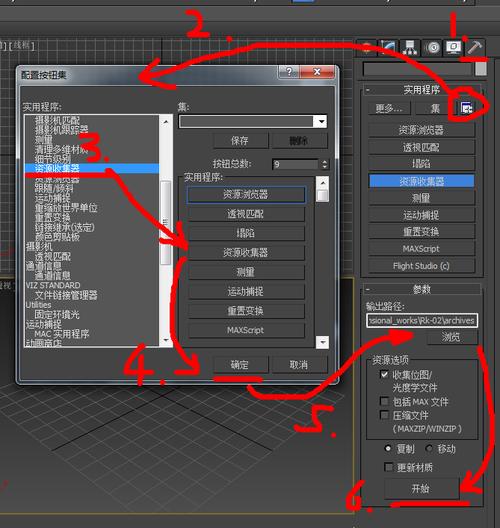
Task: Select 摄影机匹配 in the utilities list
Action: pos(58,120)
